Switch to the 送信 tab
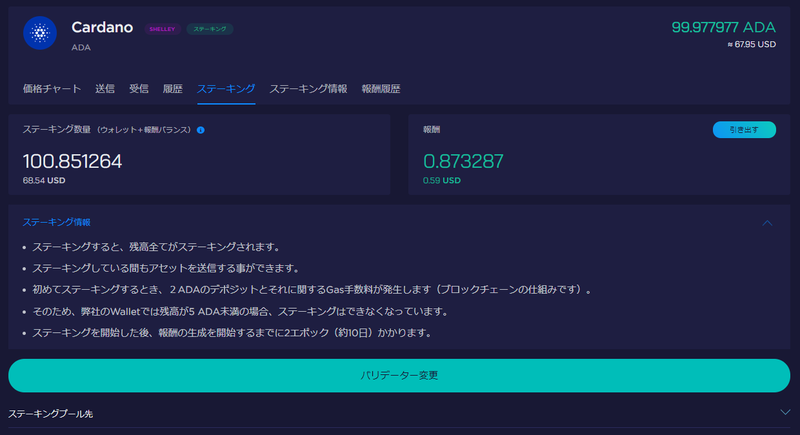800x435 pixels. pos(105,89)
